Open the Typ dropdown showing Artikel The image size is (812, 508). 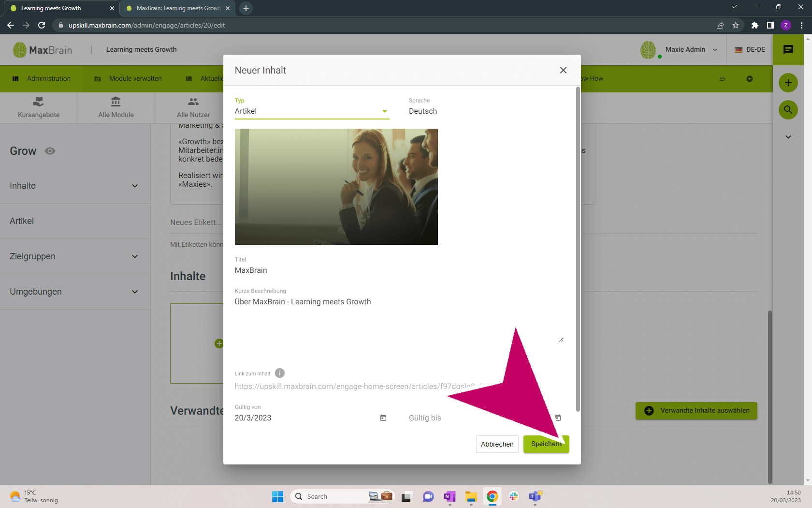click(x=312, y=111)
